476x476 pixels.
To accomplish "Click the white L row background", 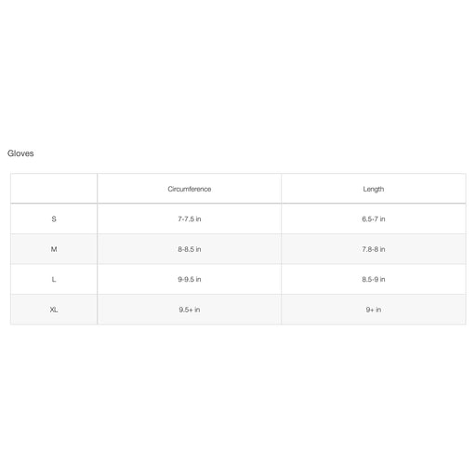I will click(x=238, y=280).
